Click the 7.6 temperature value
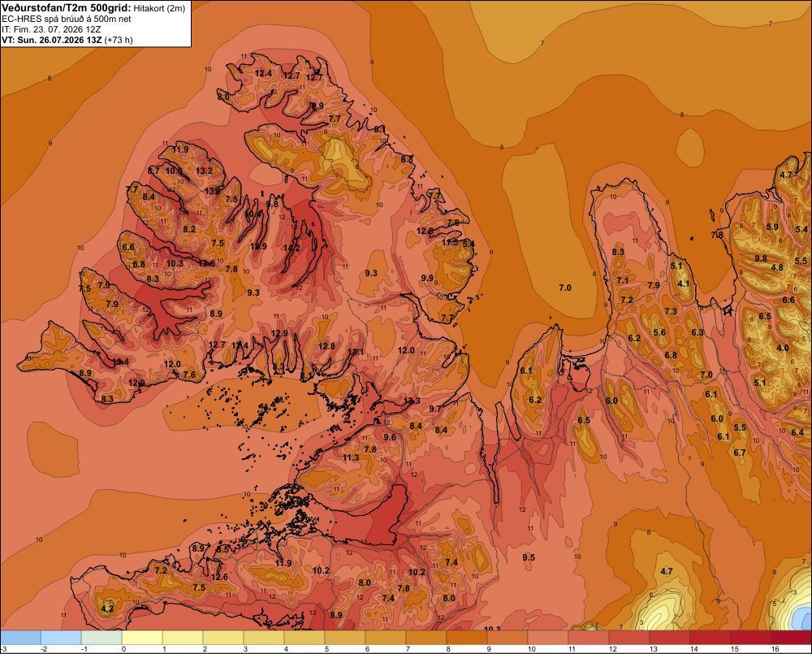The width and height of the screenshot is (812, 654). (x=189, y=375)
